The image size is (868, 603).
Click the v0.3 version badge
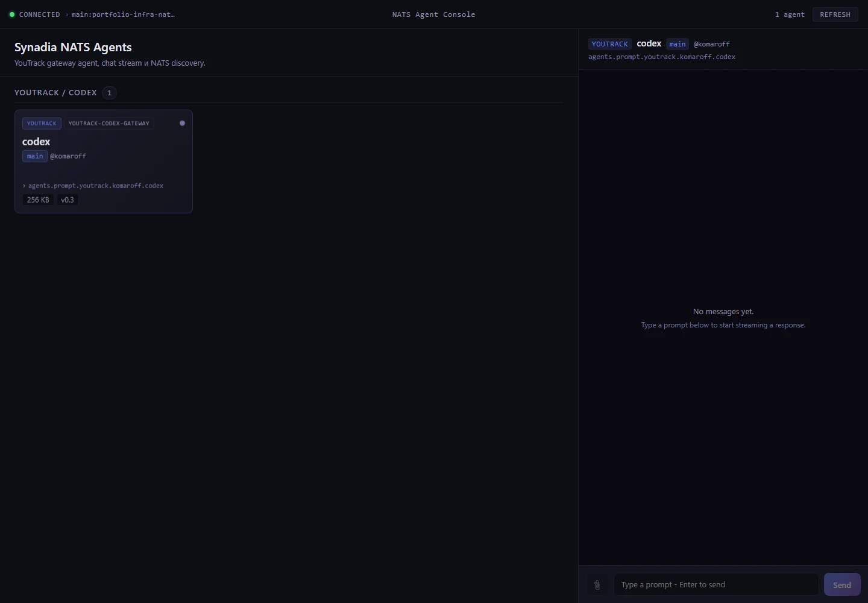point(68,200)
